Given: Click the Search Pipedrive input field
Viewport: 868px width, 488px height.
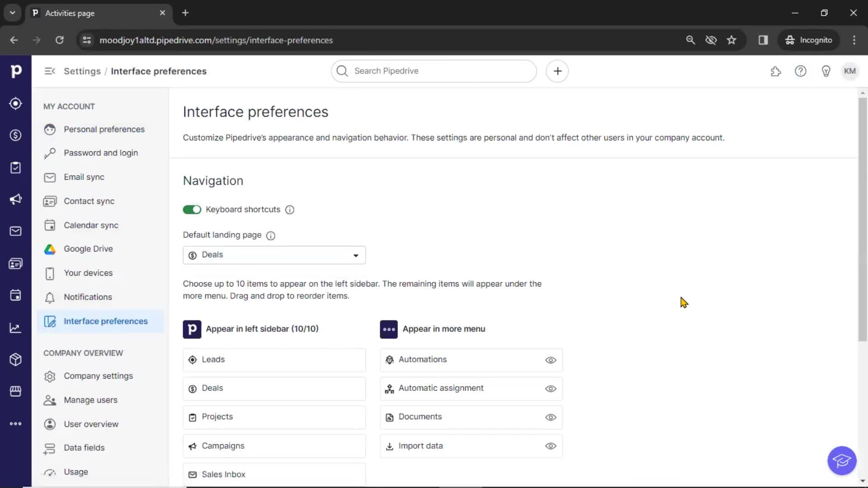Looking at the screenshot, I should (434, 70).
